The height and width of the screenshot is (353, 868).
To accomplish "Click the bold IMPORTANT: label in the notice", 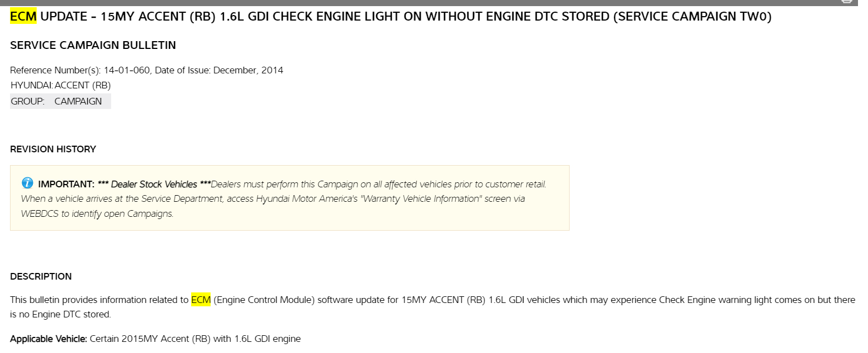I will pos(66,184).
